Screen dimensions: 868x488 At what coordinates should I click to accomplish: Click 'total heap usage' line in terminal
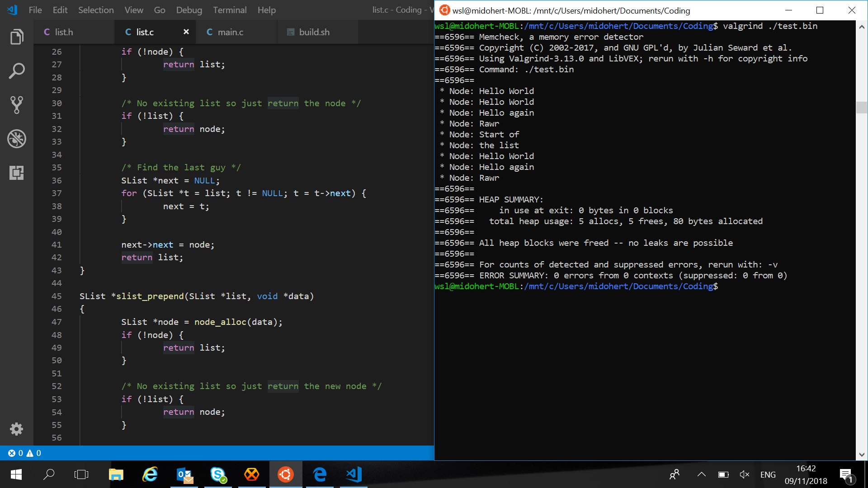599,221
